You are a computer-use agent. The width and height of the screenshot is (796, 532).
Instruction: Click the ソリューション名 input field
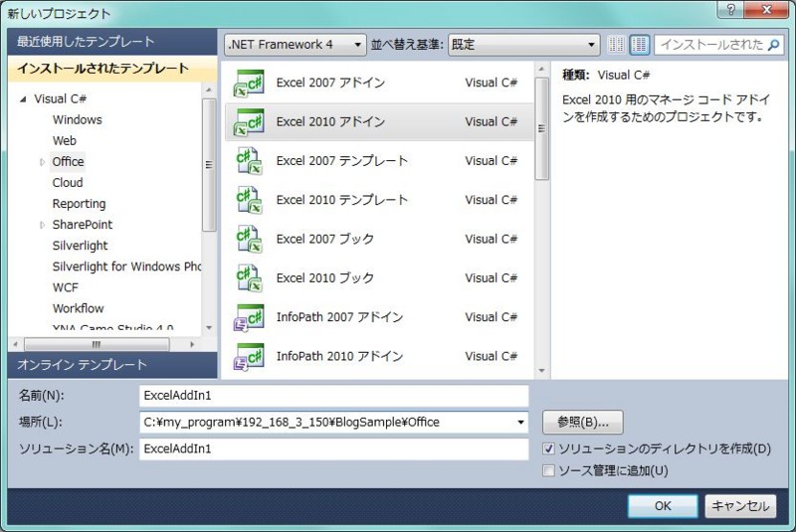pos(334,448)
